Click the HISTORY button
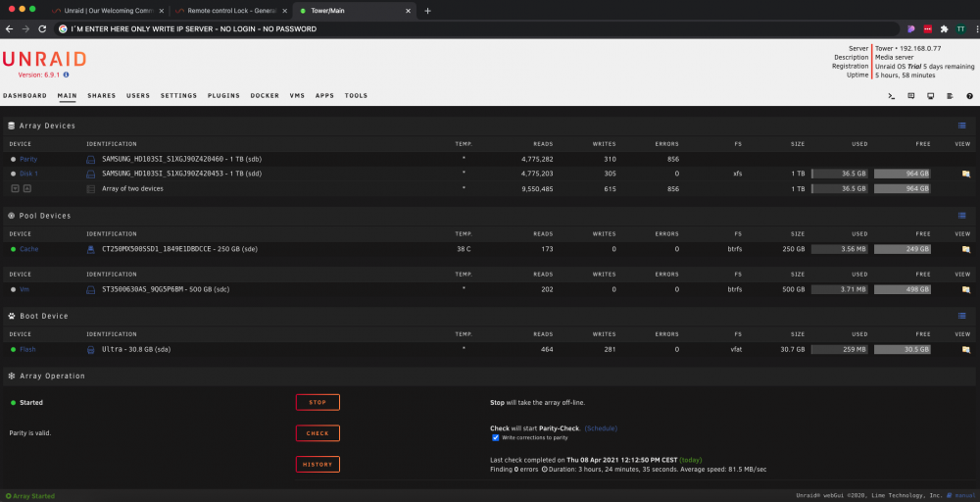980x502 pixels. coord(318,465)
